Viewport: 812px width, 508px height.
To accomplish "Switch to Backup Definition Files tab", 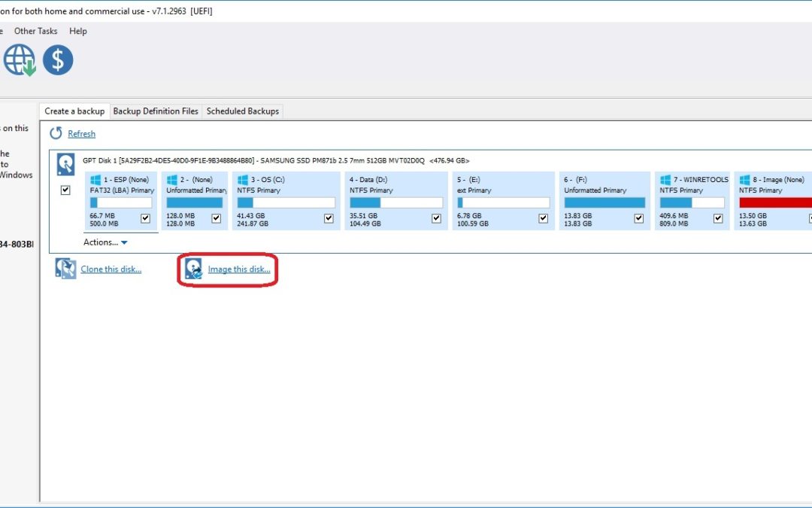I will coord(156,111).
